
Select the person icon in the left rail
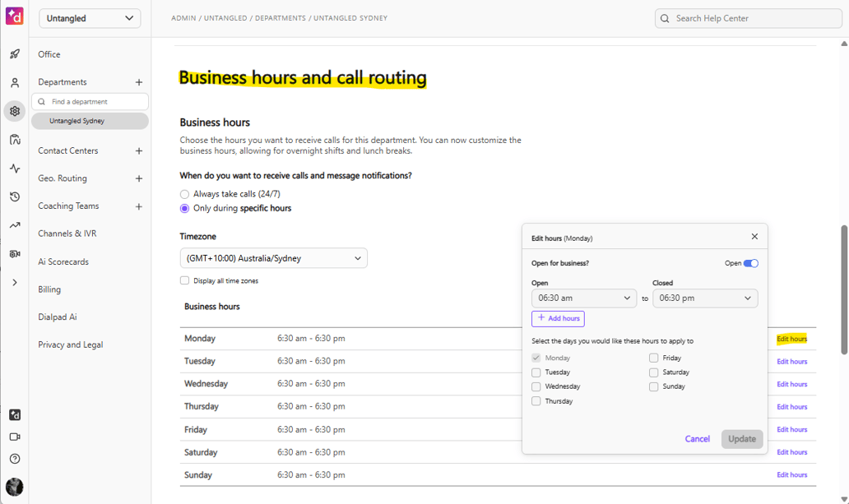(x=14, y=82)
